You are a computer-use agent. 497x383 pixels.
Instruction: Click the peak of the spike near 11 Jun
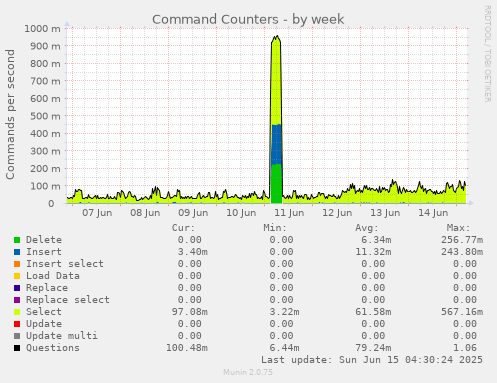point(277,36)
